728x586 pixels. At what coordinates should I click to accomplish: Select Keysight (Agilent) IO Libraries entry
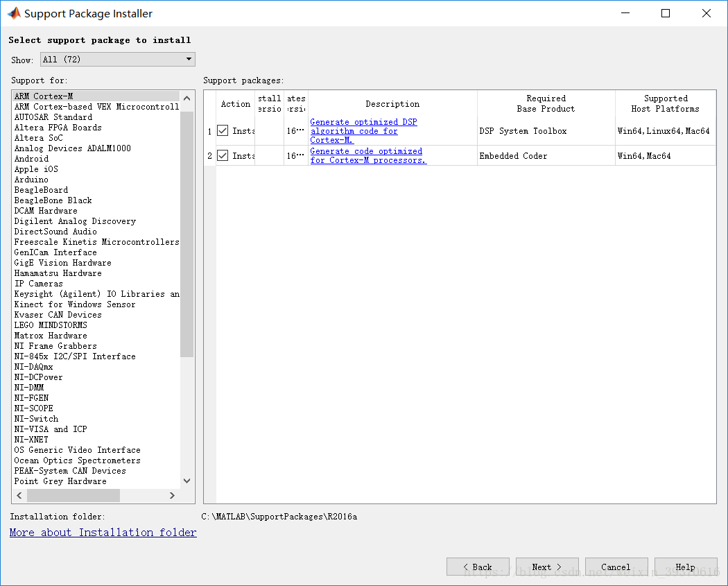pos(96,294)
